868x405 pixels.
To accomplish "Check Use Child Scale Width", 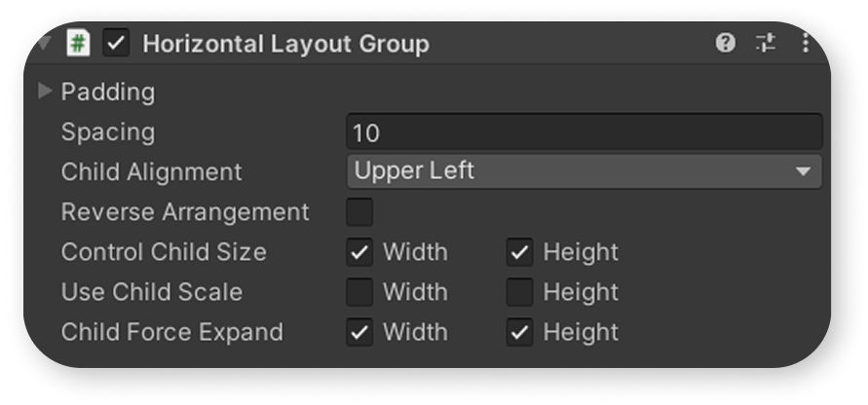I will (359, 292).
